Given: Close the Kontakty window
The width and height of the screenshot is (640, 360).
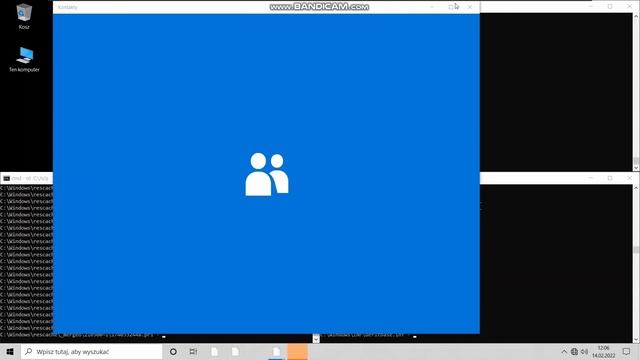Looking at the screenshot, I should [470, 7].
